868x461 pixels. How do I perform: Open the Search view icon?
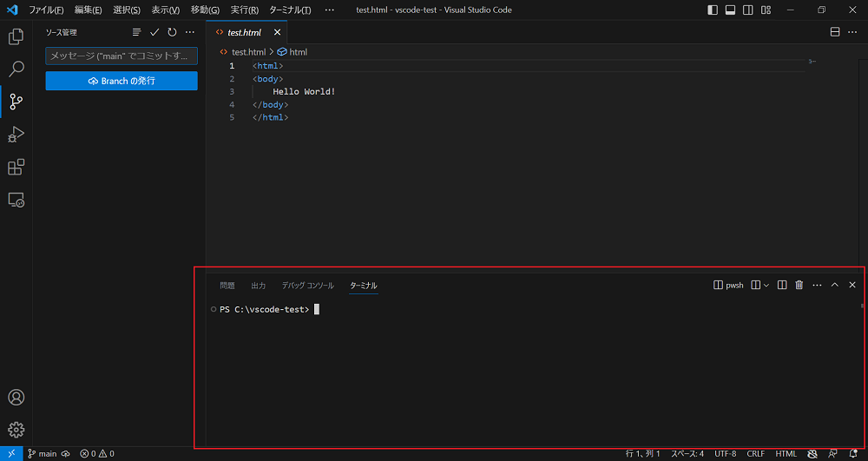(x=16, y=69)
